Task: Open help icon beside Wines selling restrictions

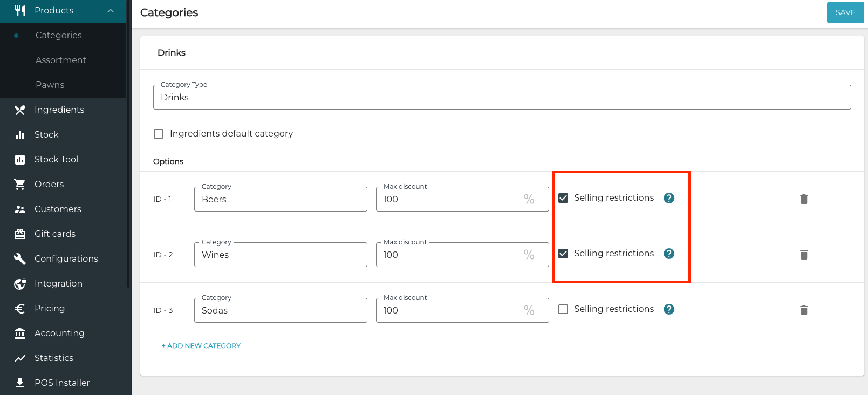Action: click(x=669, y=254)
